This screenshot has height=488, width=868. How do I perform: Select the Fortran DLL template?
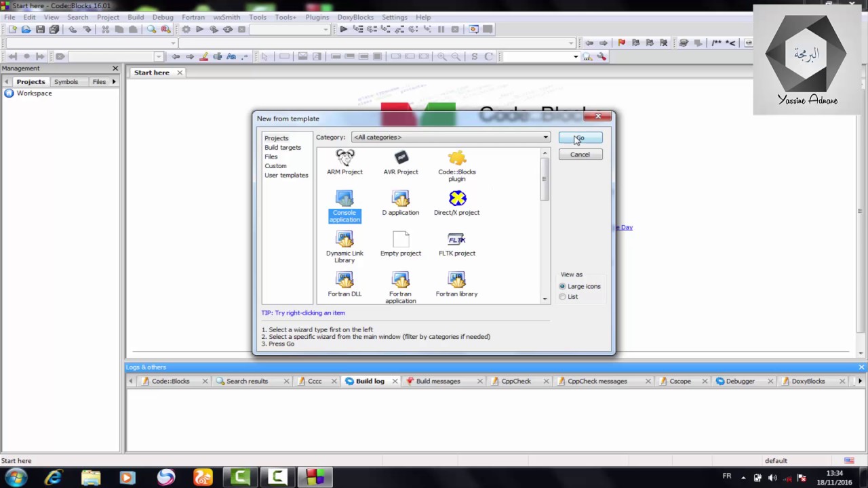(344, 285)
